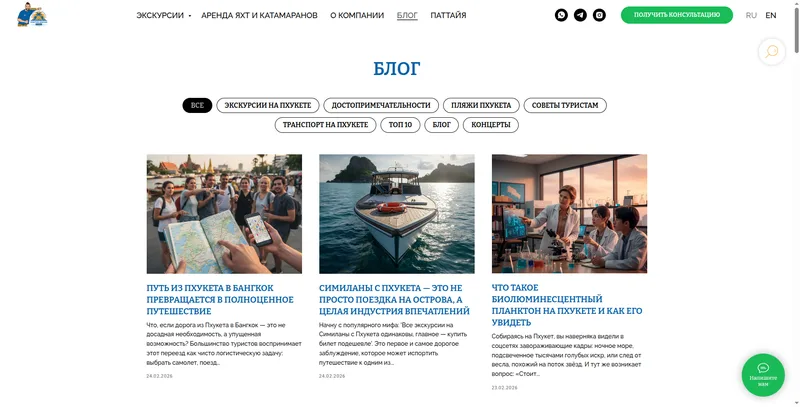Select the ВСЕ filter tag
The image size is (800, 407).
(x=197, y=106)
